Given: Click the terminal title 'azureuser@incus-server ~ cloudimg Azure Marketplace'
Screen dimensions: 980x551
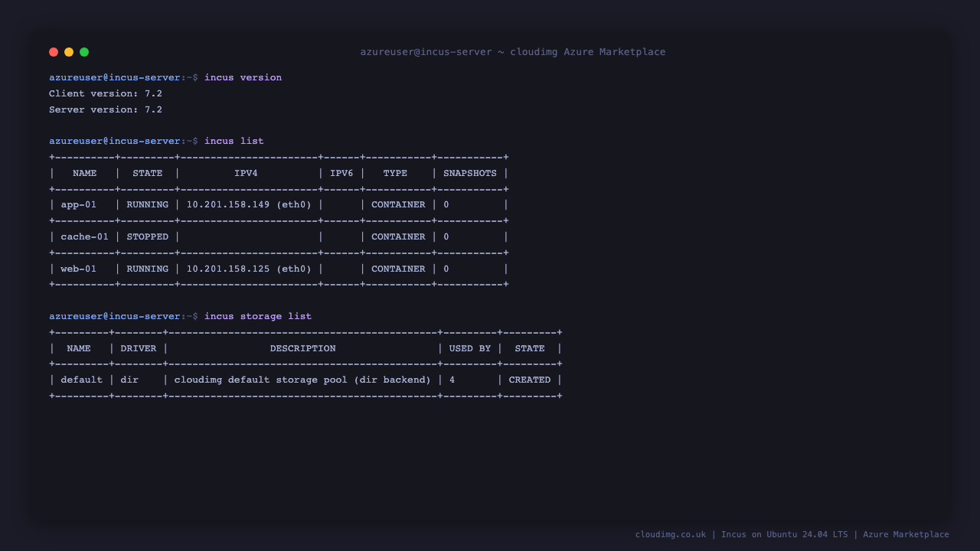Looking at the screenshot, I should pyautogui.click(x=513, y=52).
